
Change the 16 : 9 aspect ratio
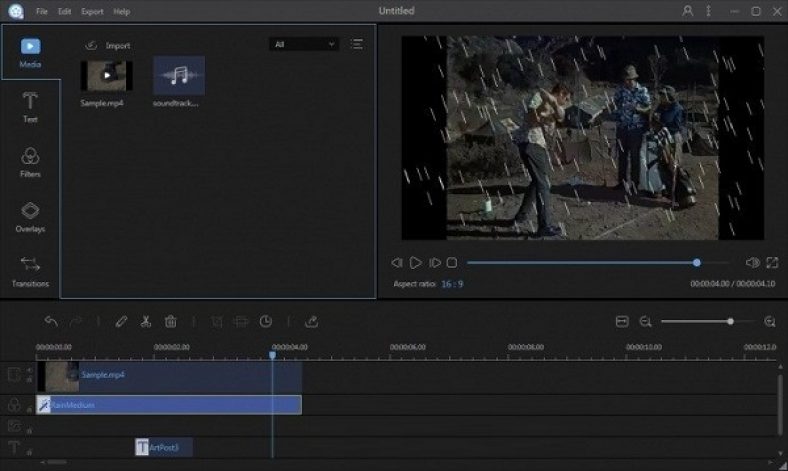click(452, 284)
